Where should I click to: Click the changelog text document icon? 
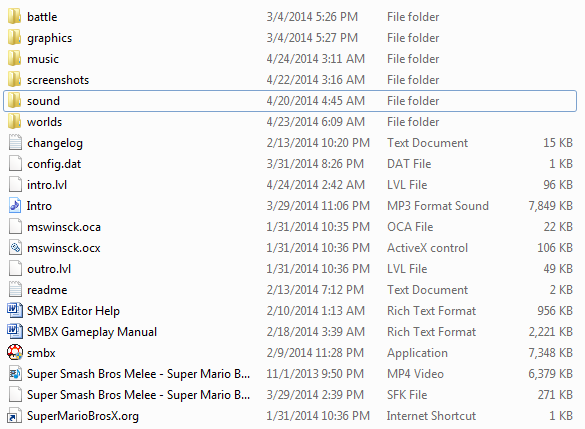coord(15,143)
